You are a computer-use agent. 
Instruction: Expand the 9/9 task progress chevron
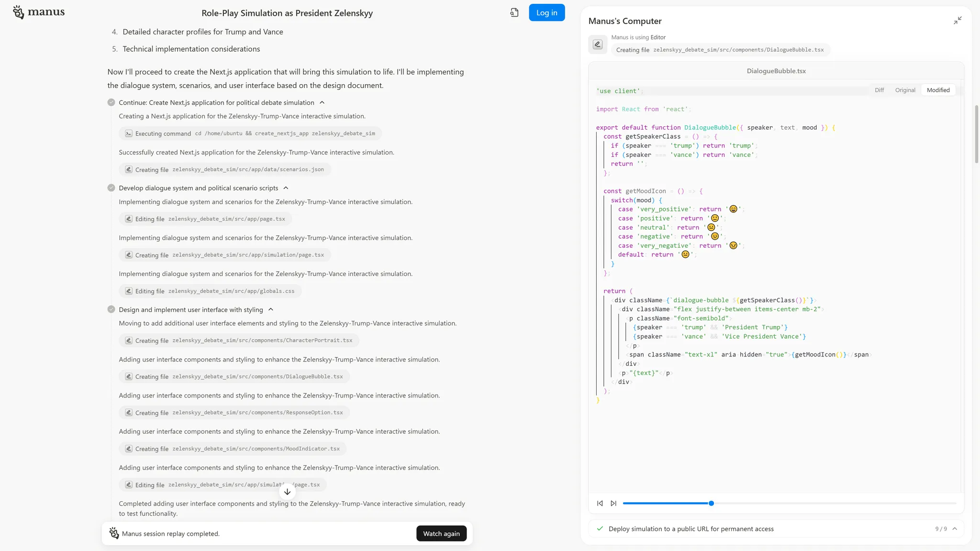point(955,529)
